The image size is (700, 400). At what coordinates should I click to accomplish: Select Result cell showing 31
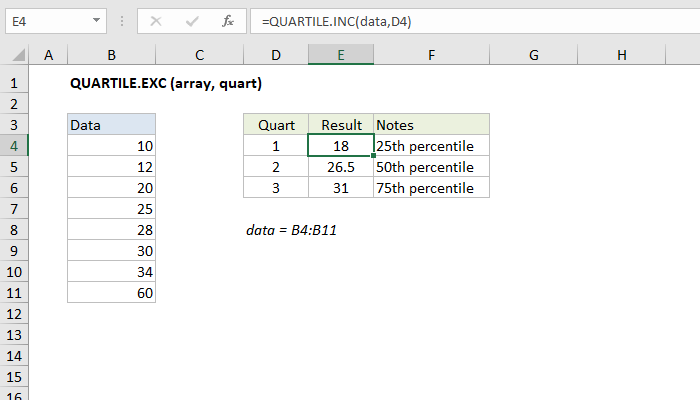point(341,188)
